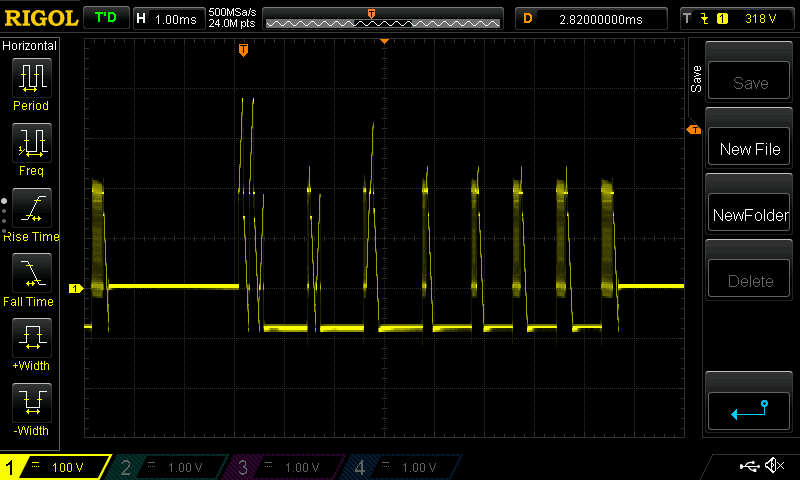Screen dimensions: 800x480
Task: Click the RIGOL logo
Action: pyautogui.click(x=41, y=18)
